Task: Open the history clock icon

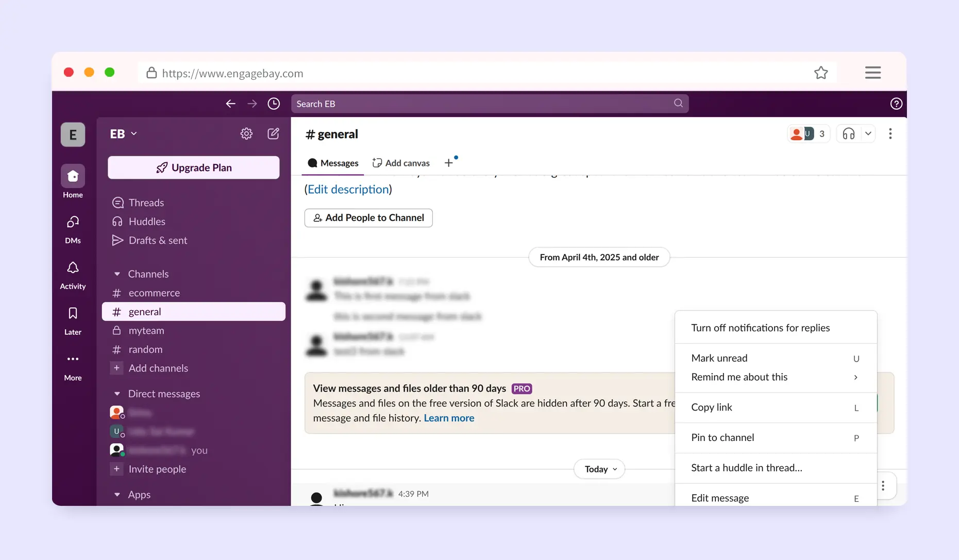Action: click(x=274, y=104)
